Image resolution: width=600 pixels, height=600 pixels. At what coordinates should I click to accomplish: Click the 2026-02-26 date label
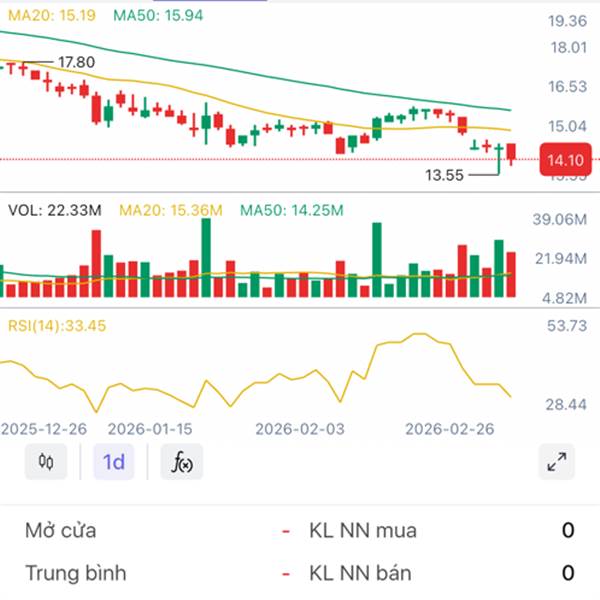pyautogui.click(x=450, y=429)
